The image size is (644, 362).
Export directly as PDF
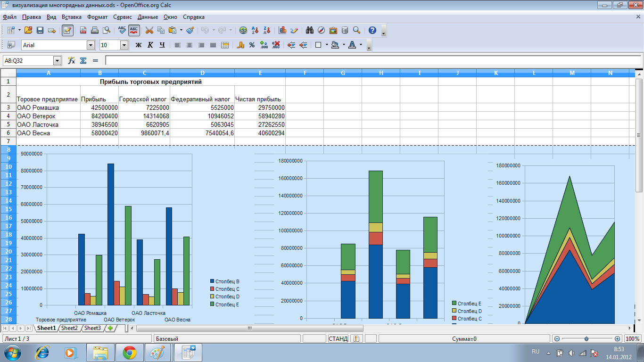pos(83,30)
